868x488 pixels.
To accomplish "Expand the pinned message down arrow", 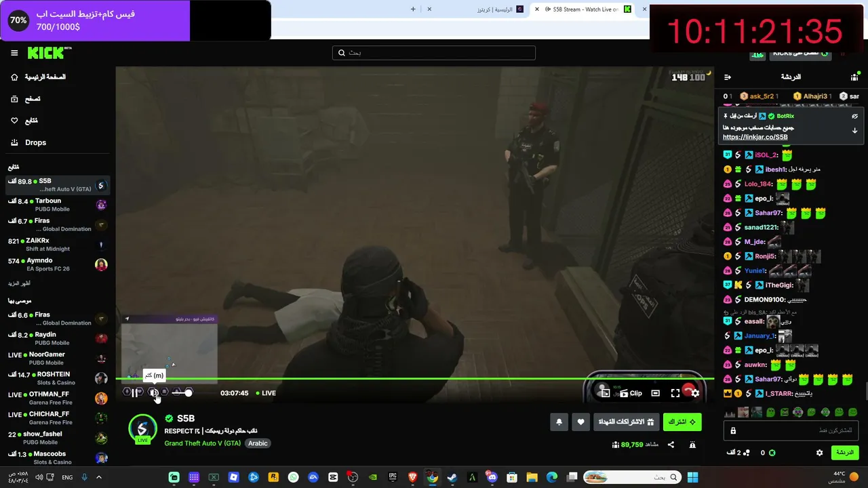I will (855, 131).
